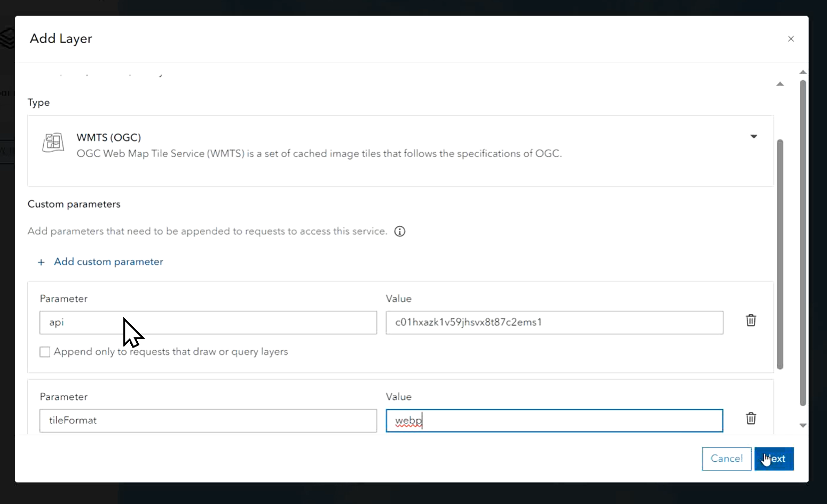This screenshot has height=504, width=827.
Task: Click the Next button
Action: pos(774,459)
